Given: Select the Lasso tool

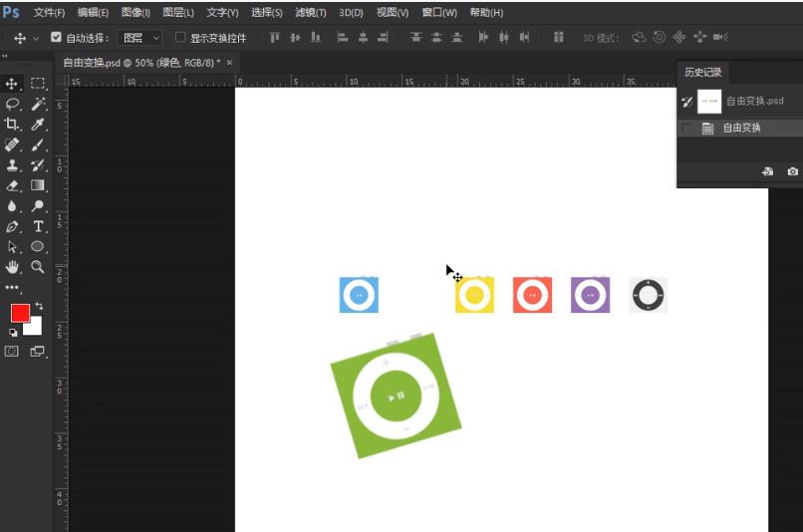Looking at the screenshot, I should 12,104.
